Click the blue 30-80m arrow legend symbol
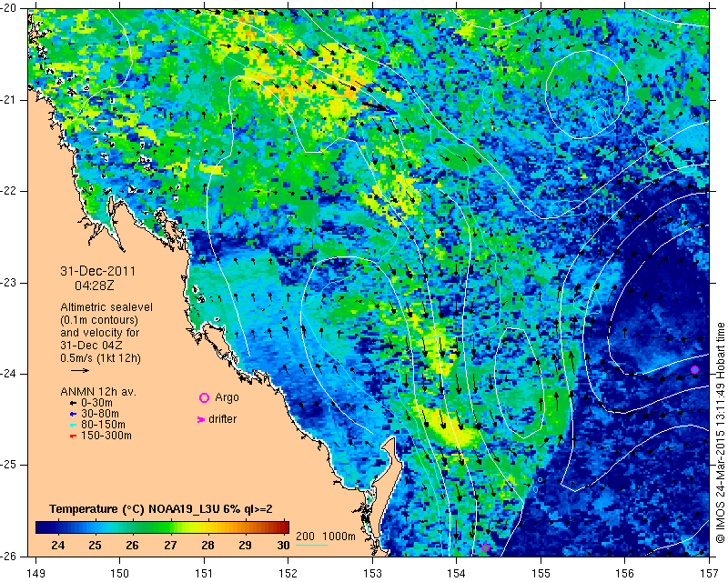This screenshot has height=582, width=728. click(x=73, y=414)
